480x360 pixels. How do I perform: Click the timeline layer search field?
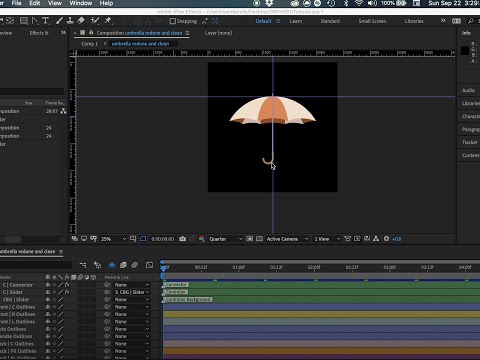(x=36, y=265)
